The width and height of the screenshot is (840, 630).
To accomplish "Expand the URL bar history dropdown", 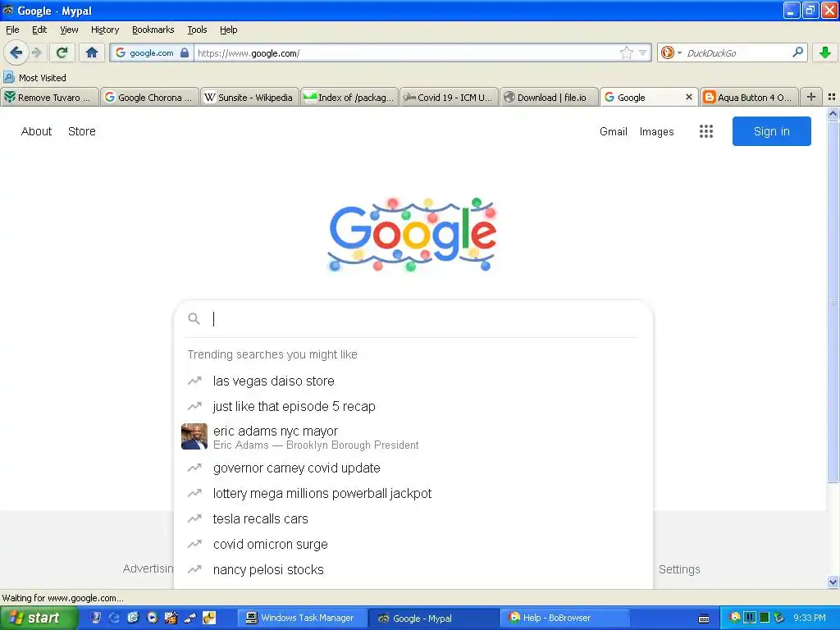I will tap(643, 53).
